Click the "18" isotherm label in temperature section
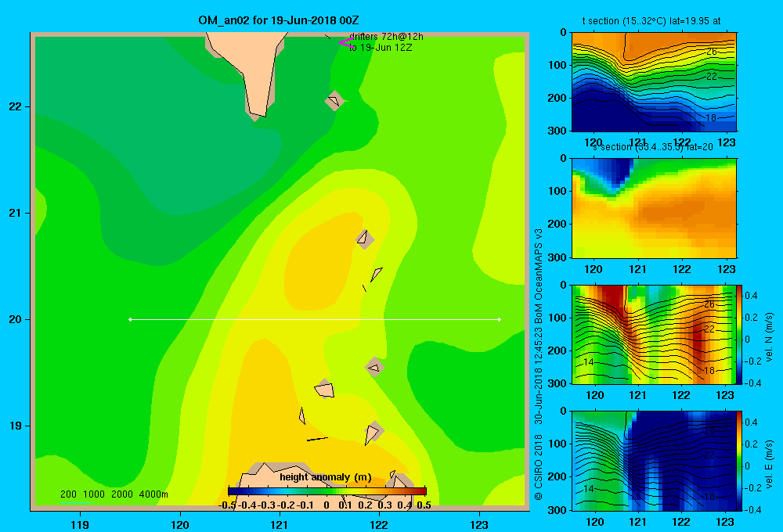The image size is (783, 532). (x=711, y=118)
